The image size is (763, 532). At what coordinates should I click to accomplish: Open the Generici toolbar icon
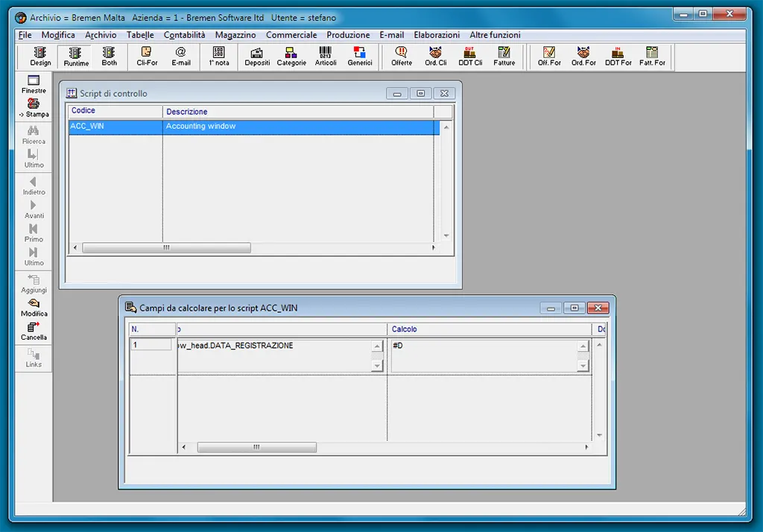(360, 57)
